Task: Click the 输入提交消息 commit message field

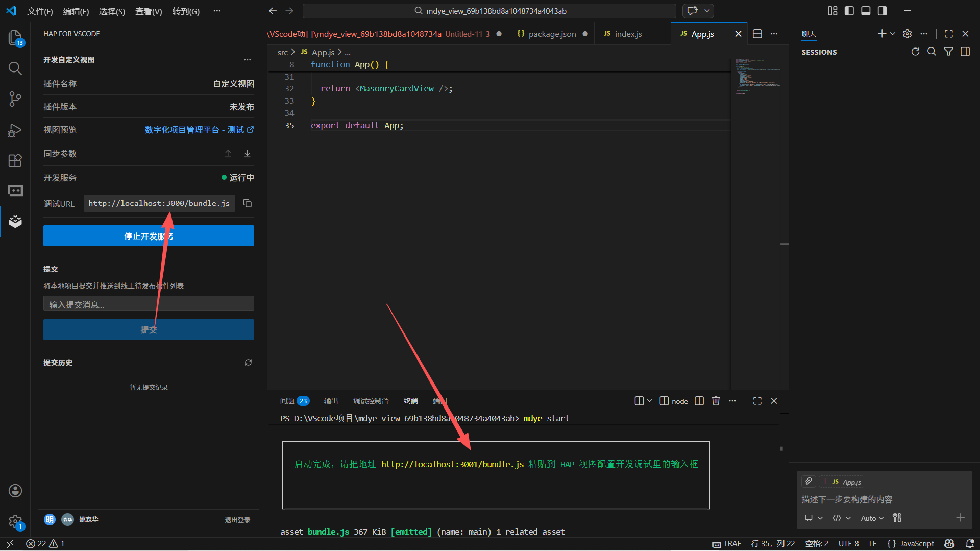Action: 149,304
